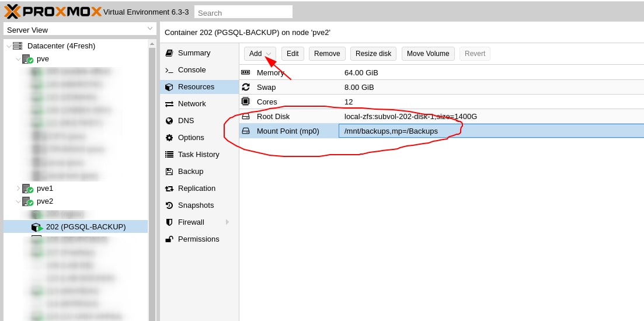Click the Firewall shield icon
This screenshot has width=644, height=321.
point(169,222)
